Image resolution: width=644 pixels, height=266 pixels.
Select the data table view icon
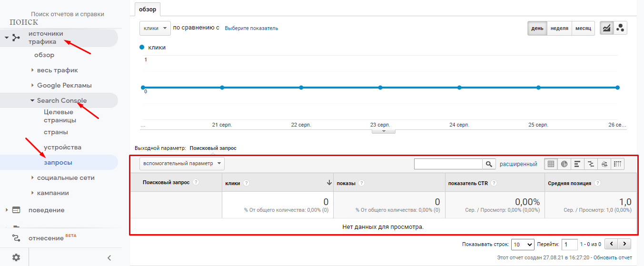(551, 164)
